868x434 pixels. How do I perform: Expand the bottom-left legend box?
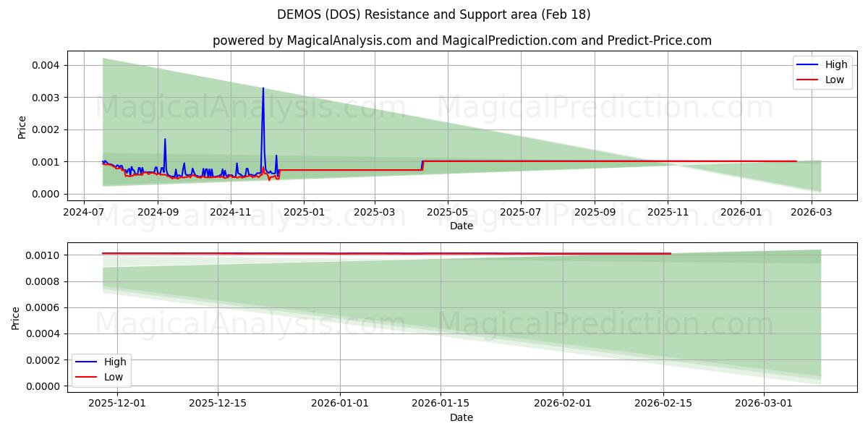click(101, 369)
